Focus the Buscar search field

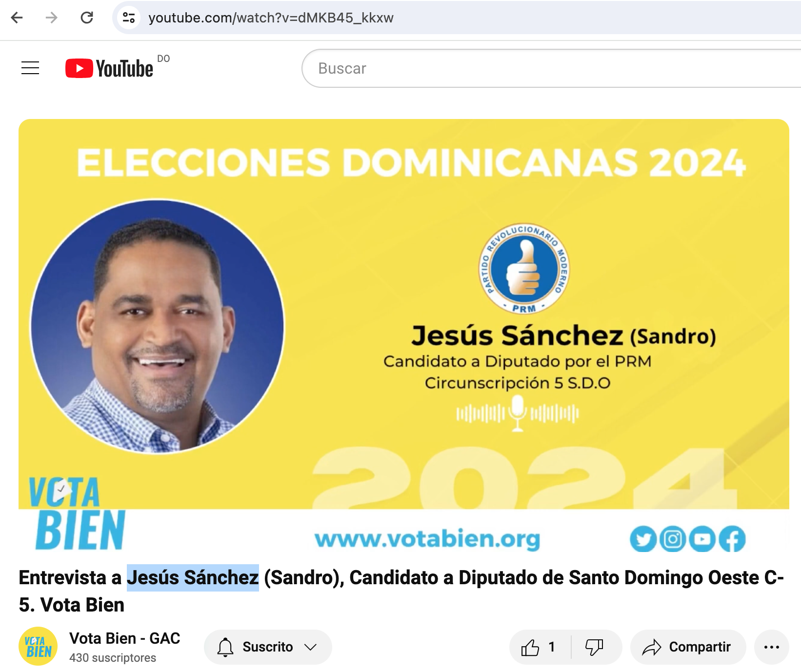(x=551, y=68)
